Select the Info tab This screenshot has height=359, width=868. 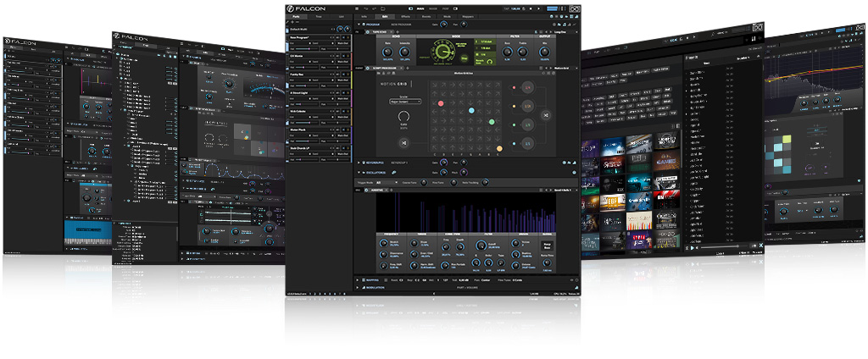(364, 17)
